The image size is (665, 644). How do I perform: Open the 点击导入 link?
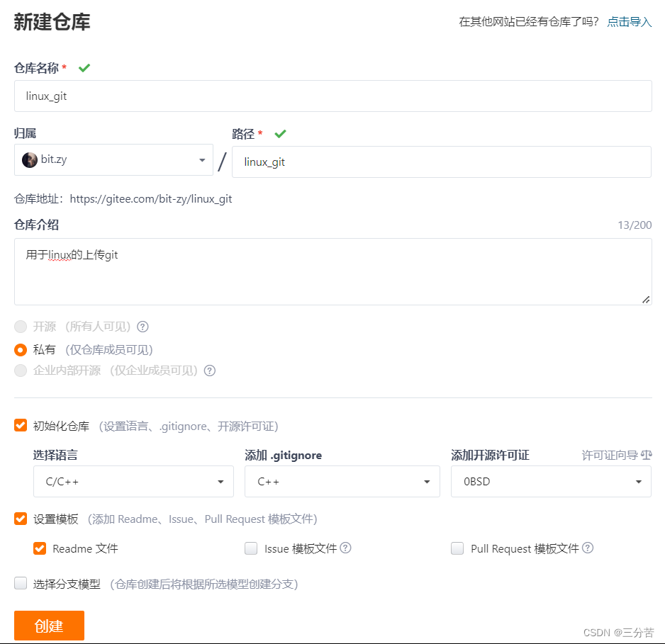coord(630,21)
